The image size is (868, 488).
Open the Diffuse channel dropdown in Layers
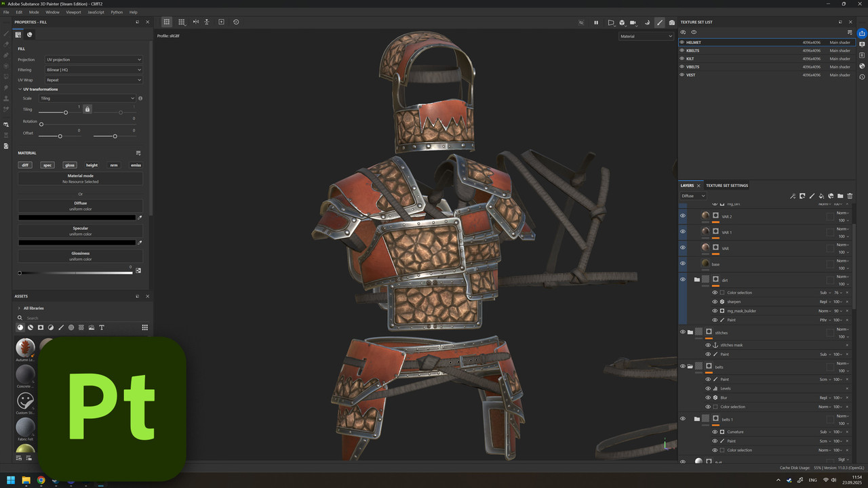pyautogui.click(x=693, y=196)
